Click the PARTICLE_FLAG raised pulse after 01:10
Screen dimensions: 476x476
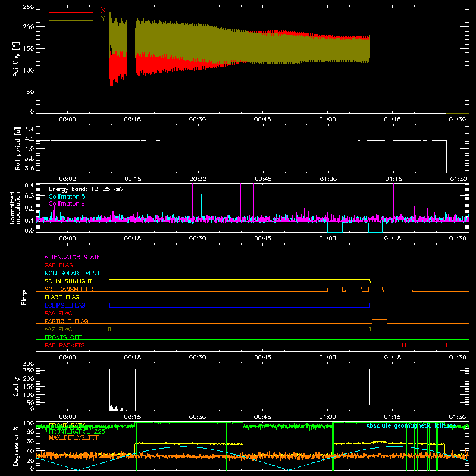tap(380, 321)
